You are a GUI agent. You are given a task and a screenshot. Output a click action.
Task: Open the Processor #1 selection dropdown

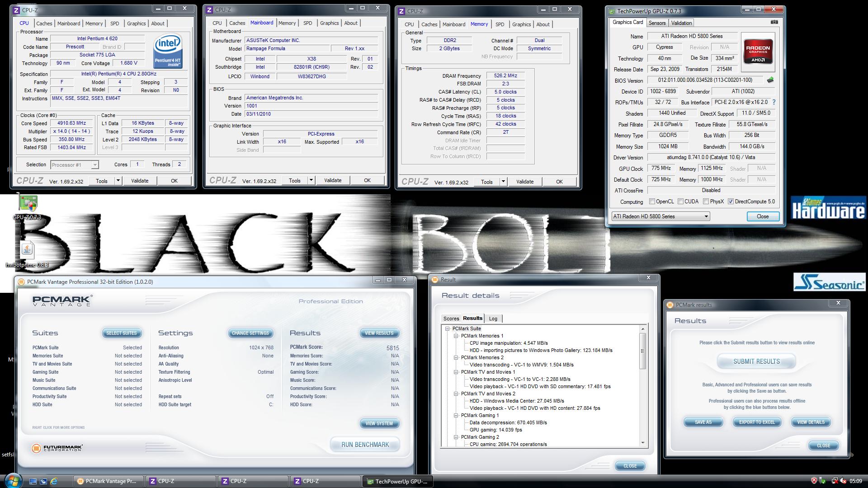pyautogui.click(x=75, y=165)
